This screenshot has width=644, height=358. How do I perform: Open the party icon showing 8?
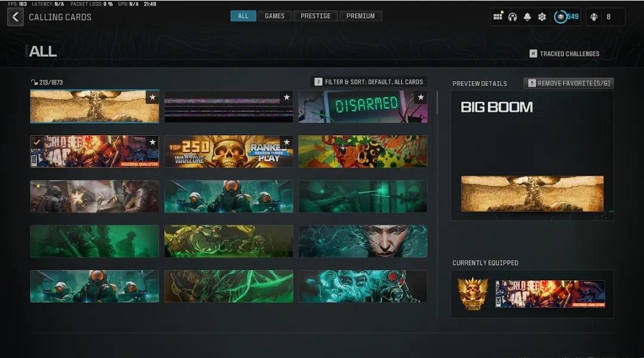click(x=594, y=17)
